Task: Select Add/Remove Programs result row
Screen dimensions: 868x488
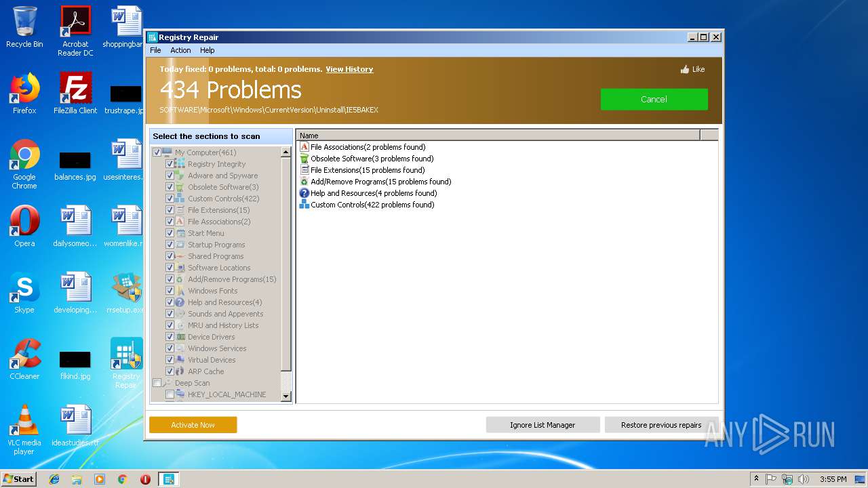Action: (375, 182)
